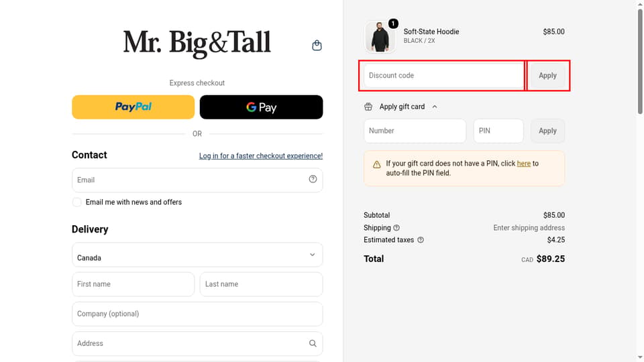Click the BLACK / 2X variant text
The height and width of the screenshot is (362, 644).
click(x=419, y=41)
